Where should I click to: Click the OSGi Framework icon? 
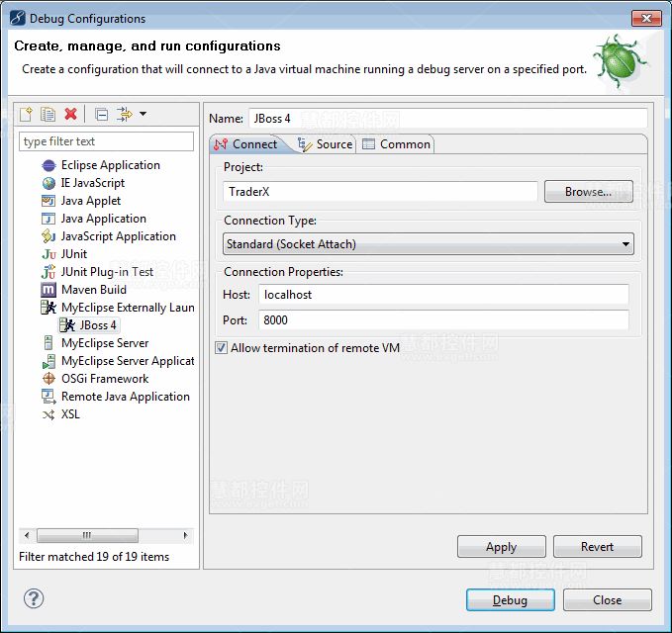48,379
